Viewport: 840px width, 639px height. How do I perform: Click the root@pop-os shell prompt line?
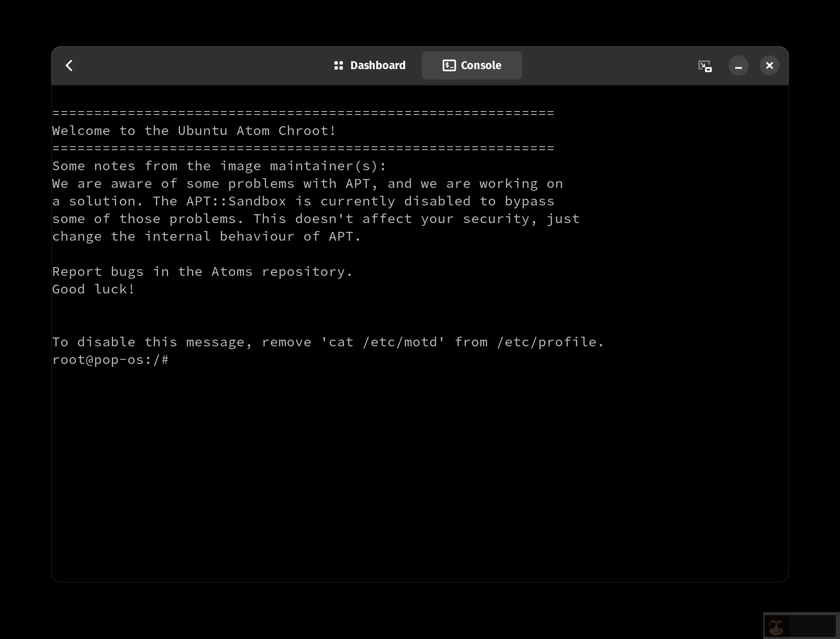111,359
